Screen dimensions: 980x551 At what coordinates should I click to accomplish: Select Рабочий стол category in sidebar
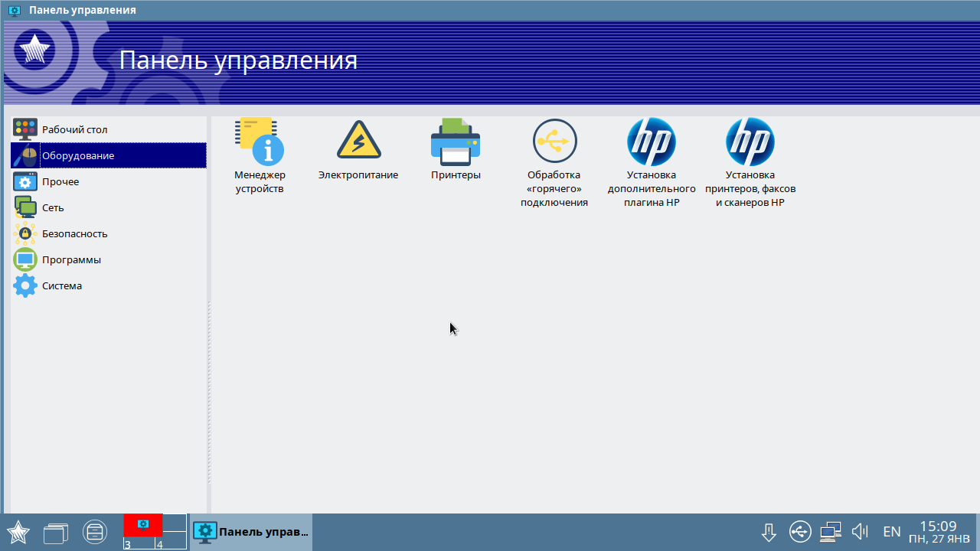tap(74, 129)
